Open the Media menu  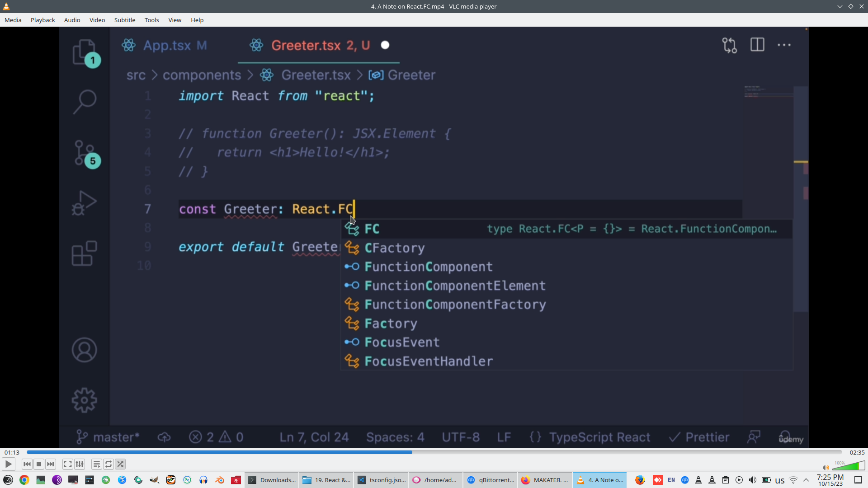13,20
